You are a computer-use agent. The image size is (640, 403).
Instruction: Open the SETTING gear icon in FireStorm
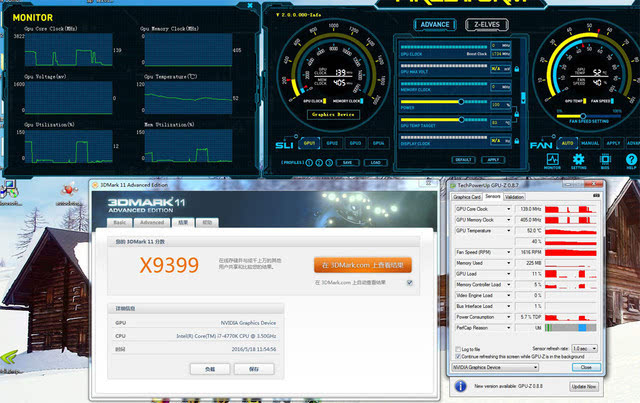pos(578,159)
